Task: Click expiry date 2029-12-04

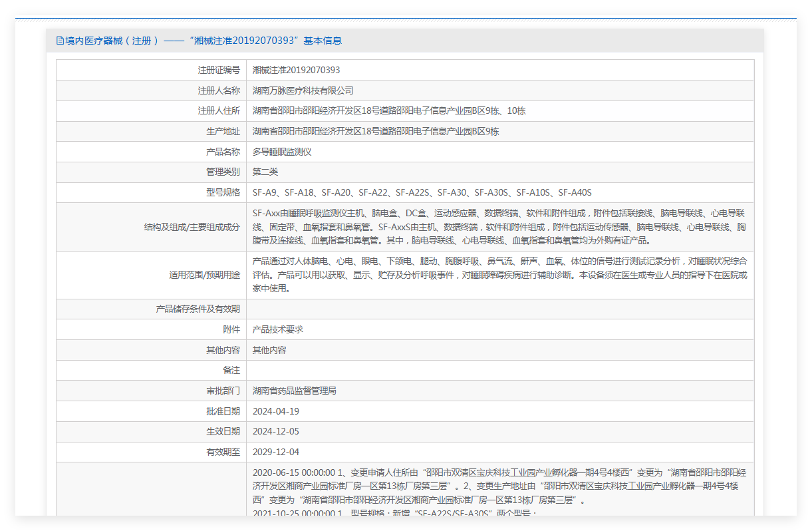Action: (x=275, y=452)
